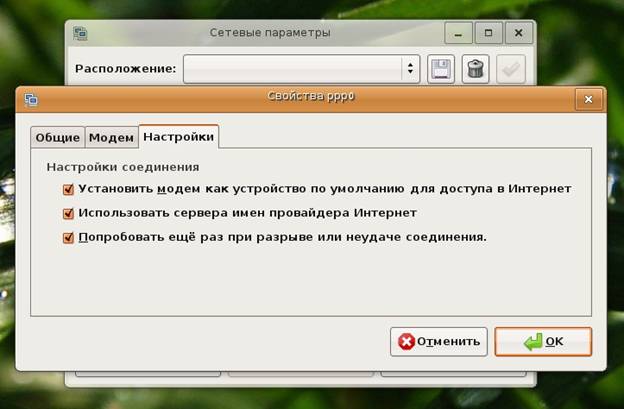Image resolution: width=624 pixels, height=409 pixels.
Task: Maximize the Сетевые параметры window
Action: tap(488, 33)
